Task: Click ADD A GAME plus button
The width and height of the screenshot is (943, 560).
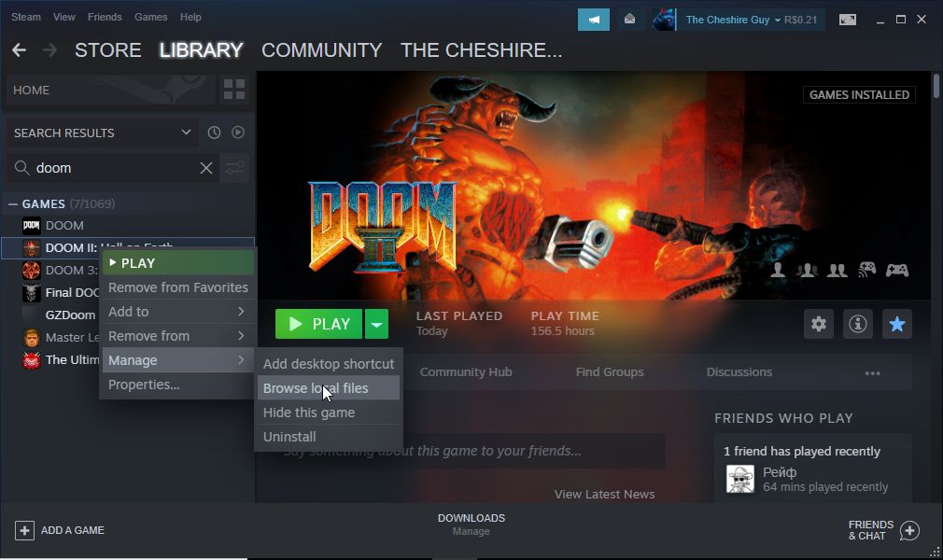Action: coord(59,530)
